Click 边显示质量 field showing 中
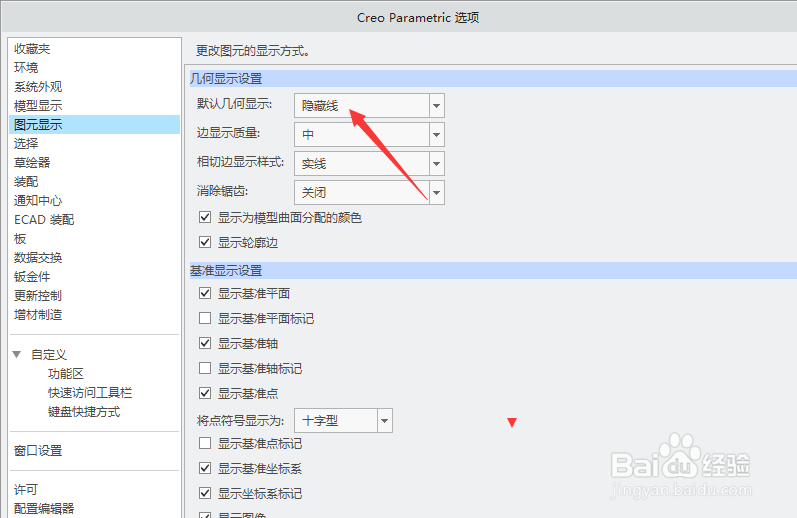 [362, 135]
